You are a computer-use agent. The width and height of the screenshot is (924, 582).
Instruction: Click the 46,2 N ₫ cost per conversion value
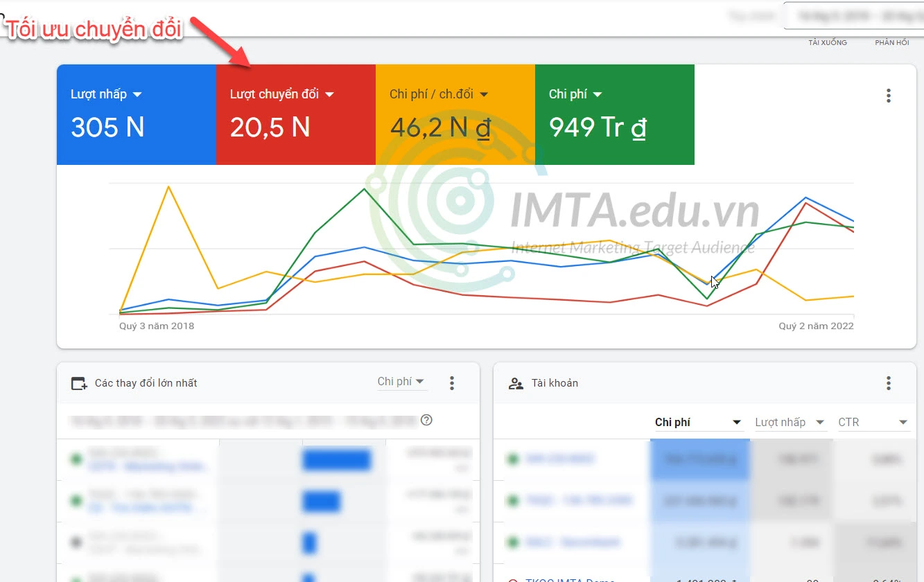pyautogui.click(x=441, y=127)
